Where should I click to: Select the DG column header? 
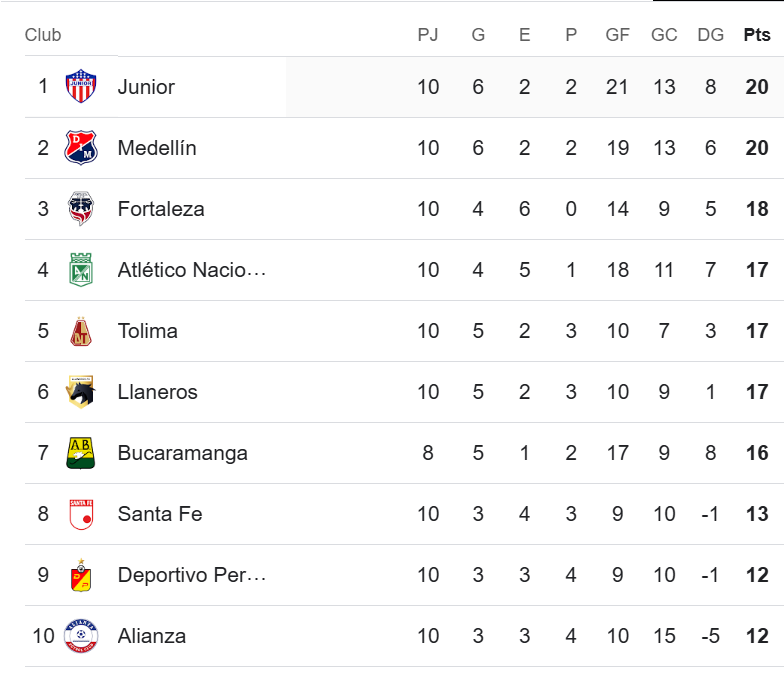click(x=710, y=35)
